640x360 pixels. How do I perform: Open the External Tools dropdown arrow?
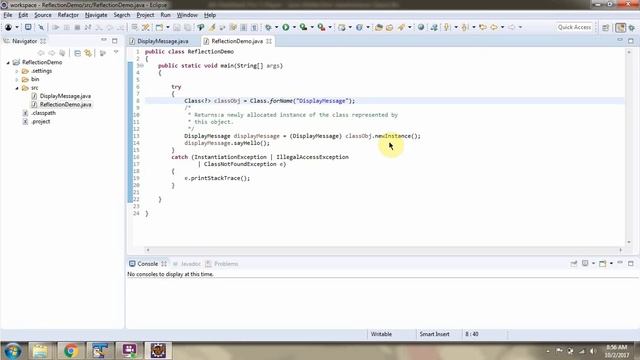[330, 27]
